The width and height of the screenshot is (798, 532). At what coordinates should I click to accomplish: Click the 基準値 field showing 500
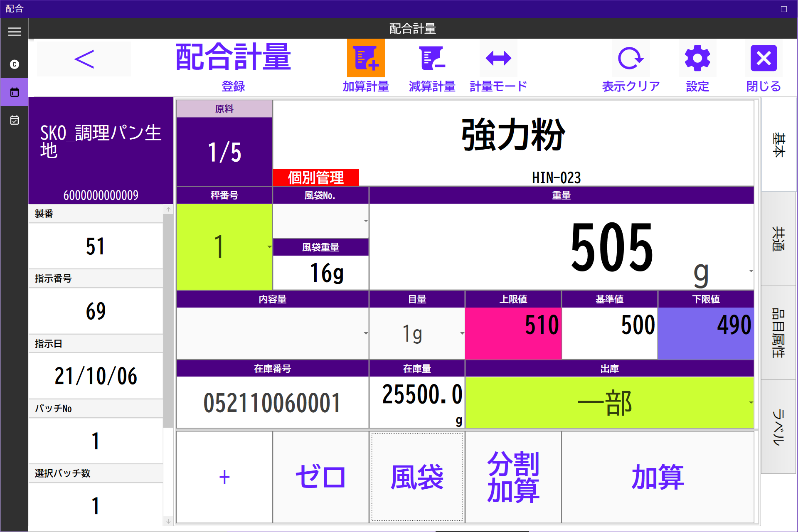pos(609,333)
